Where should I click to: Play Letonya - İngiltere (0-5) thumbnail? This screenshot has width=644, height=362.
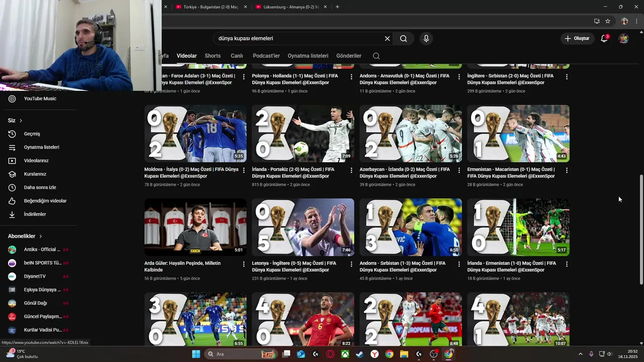pos(303,227)
